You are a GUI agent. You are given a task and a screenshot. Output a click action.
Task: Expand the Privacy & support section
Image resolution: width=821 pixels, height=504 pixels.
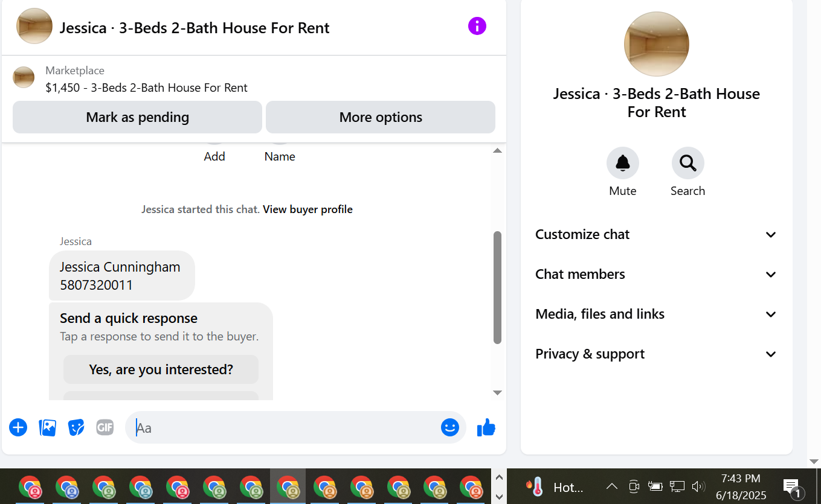[x=656, y=354]
